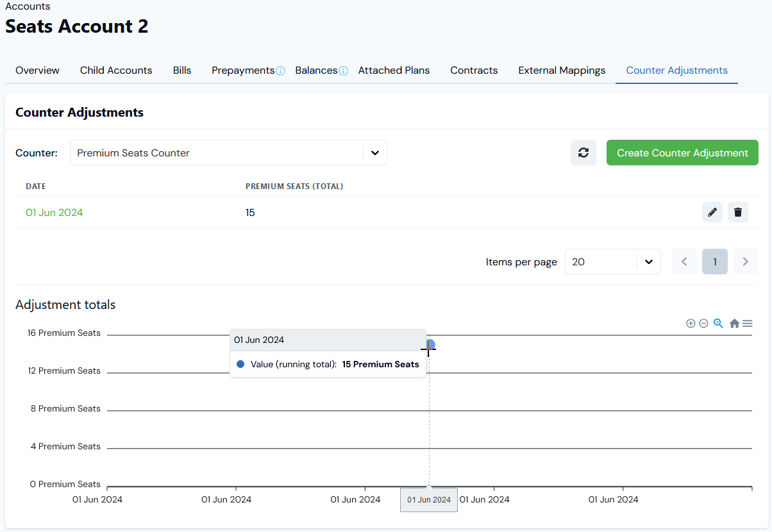Open the Attached Plans tab
Screen dimensions: 772x532
pyautogui.click(x=394, y=71)
